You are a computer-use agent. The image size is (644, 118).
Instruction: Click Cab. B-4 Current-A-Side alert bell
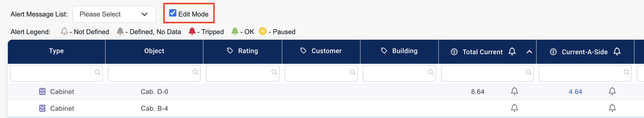click(x=612, y=108)
